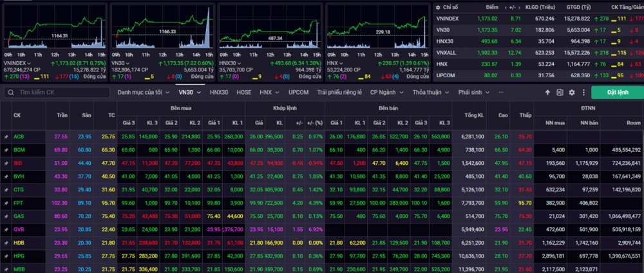Open Trái phiếu riêng lẻ tab
This screenshot has width=644, height=273.
tap(339, 92)
